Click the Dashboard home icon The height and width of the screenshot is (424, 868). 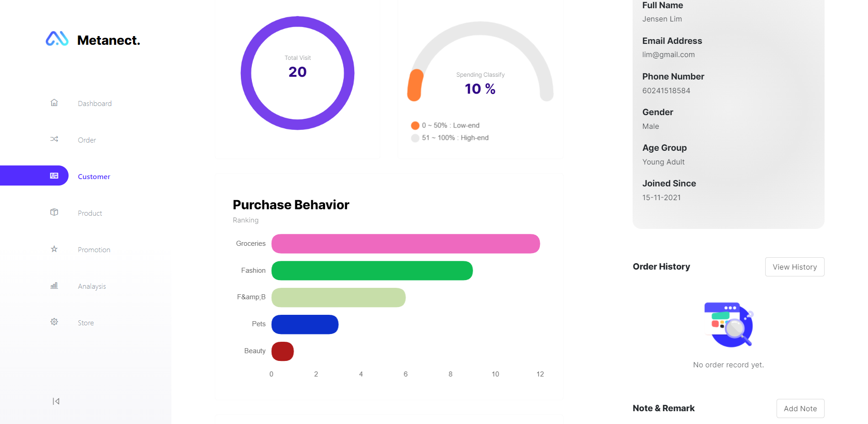pyautogui.click(x=54, y=103)
